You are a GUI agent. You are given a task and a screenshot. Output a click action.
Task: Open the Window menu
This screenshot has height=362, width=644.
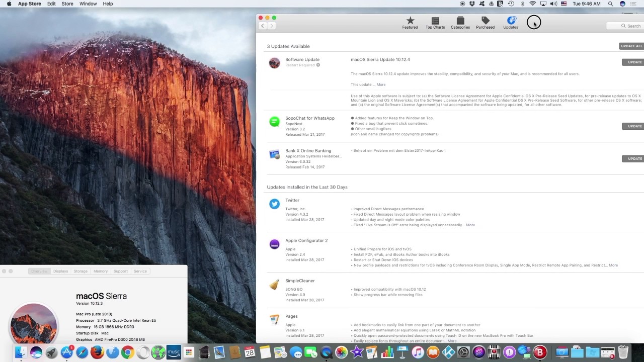88,4
